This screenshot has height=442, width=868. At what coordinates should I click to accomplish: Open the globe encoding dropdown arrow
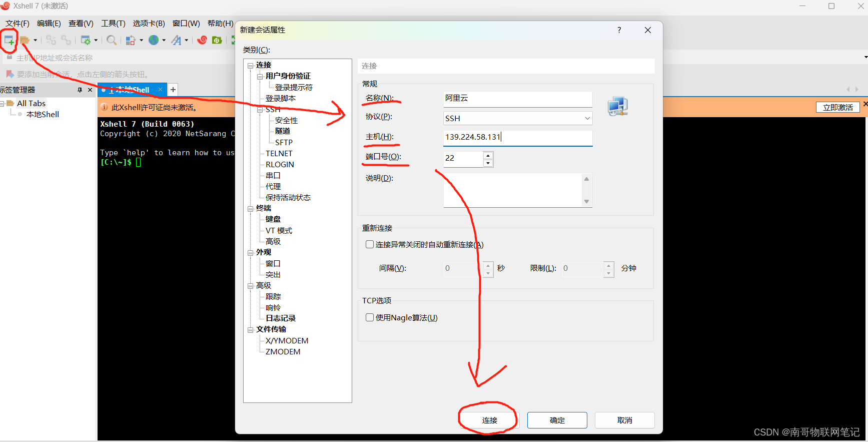164,41
